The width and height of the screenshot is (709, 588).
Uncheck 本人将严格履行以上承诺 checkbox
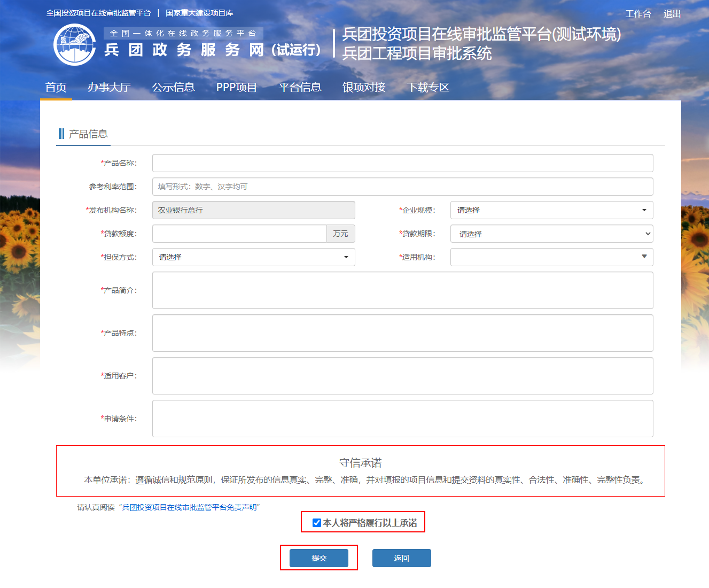click(317, 523)
